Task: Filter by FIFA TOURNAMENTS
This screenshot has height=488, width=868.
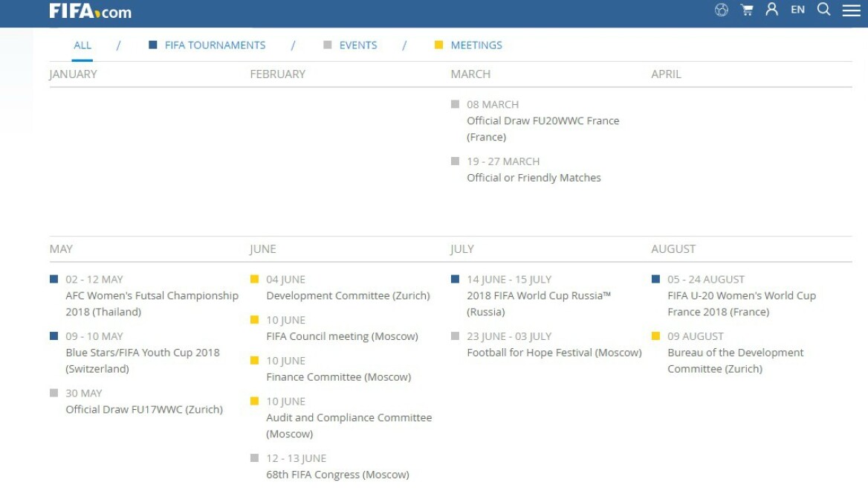Action: tap(215, 45)
